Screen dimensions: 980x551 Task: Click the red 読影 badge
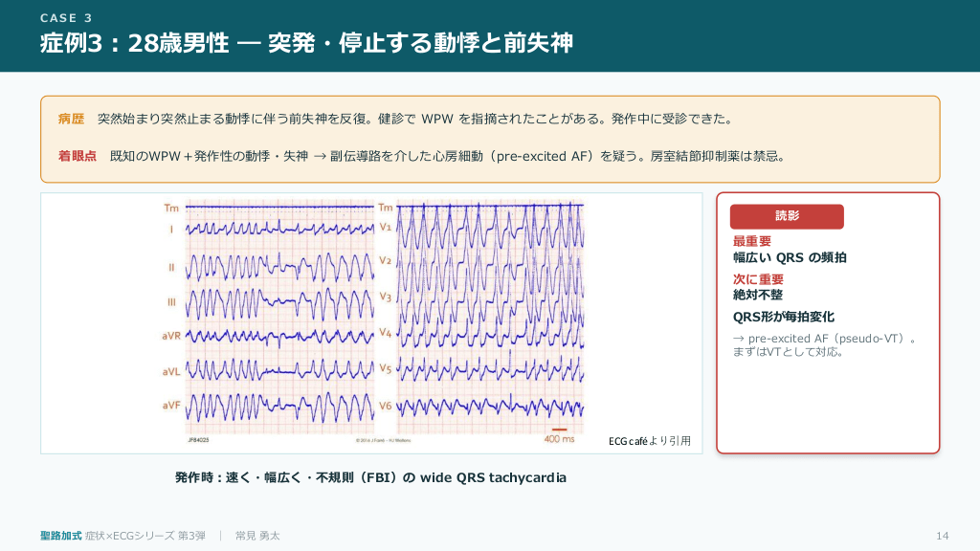787,216
